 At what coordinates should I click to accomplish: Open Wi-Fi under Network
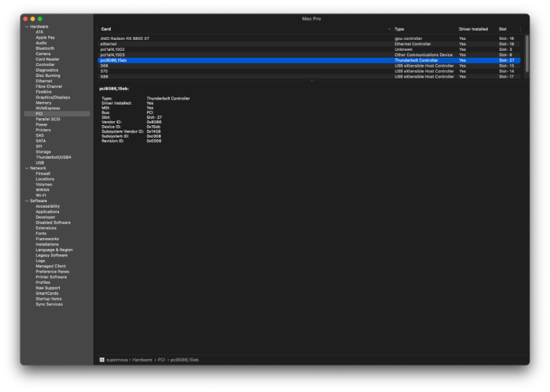(41, 195)
